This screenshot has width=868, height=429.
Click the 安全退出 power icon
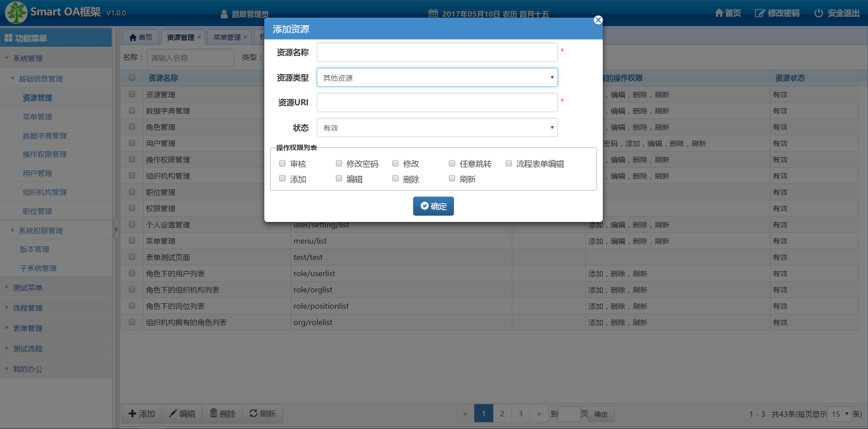click(x=818, y=13)
